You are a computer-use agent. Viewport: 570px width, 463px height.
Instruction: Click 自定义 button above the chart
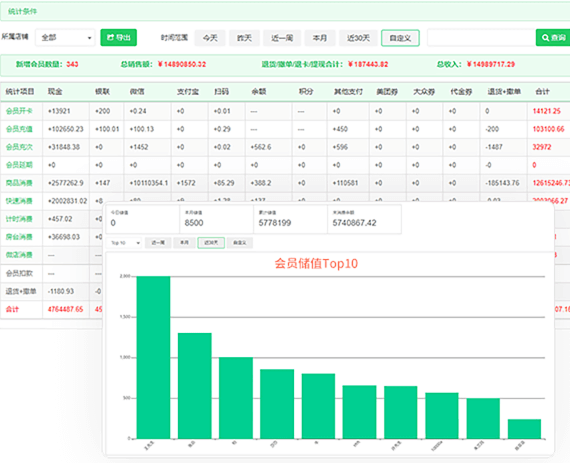click(240, 242)
